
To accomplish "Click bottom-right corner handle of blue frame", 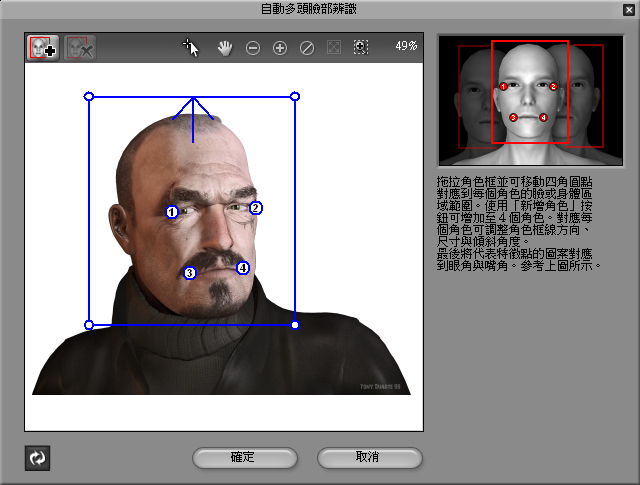I will click(x=295, y=325).
